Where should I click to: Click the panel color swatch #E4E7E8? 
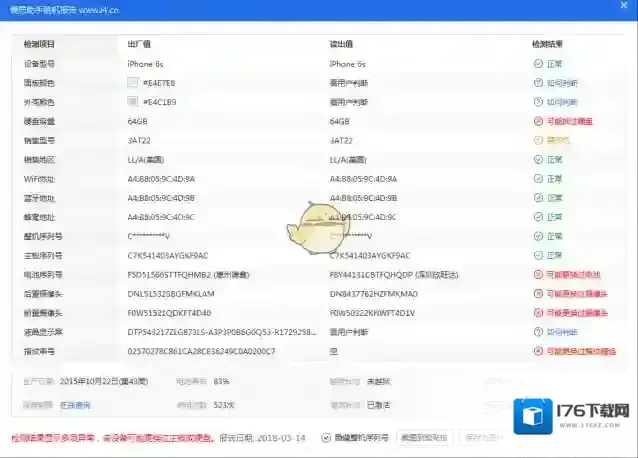pyautogui.click(x=133, y=83)
